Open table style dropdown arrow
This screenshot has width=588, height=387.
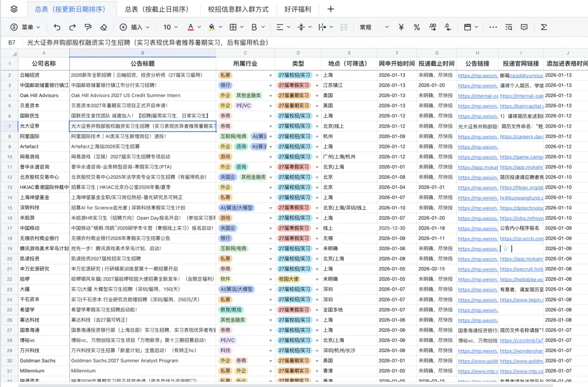point(476,27)
